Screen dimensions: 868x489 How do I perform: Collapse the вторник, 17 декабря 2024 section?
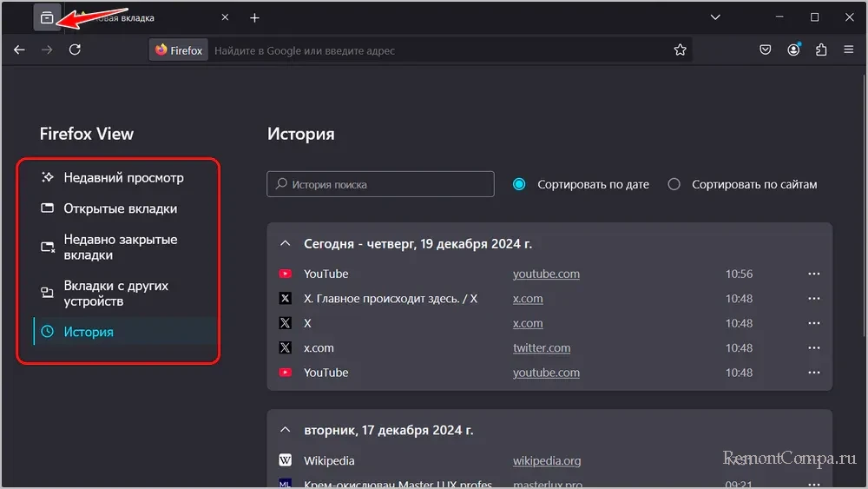pyautogui.click(x=285, y=430)
